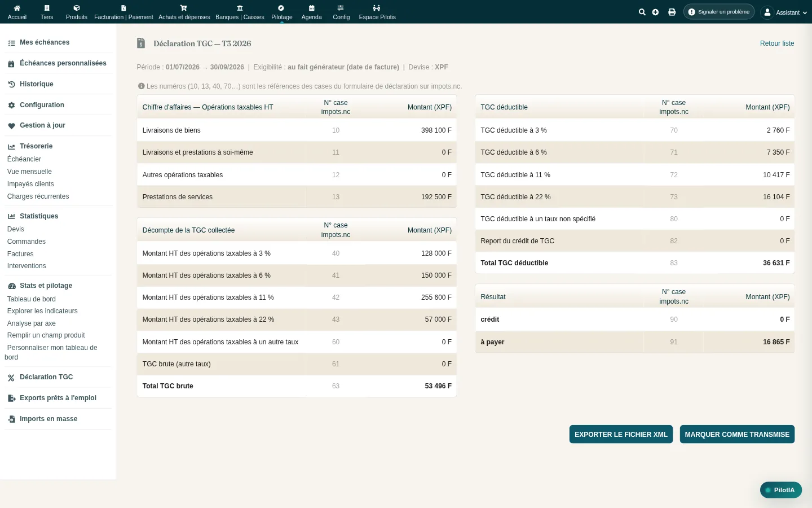Click the plus add icon in header
812x508 pixels.
655,12
